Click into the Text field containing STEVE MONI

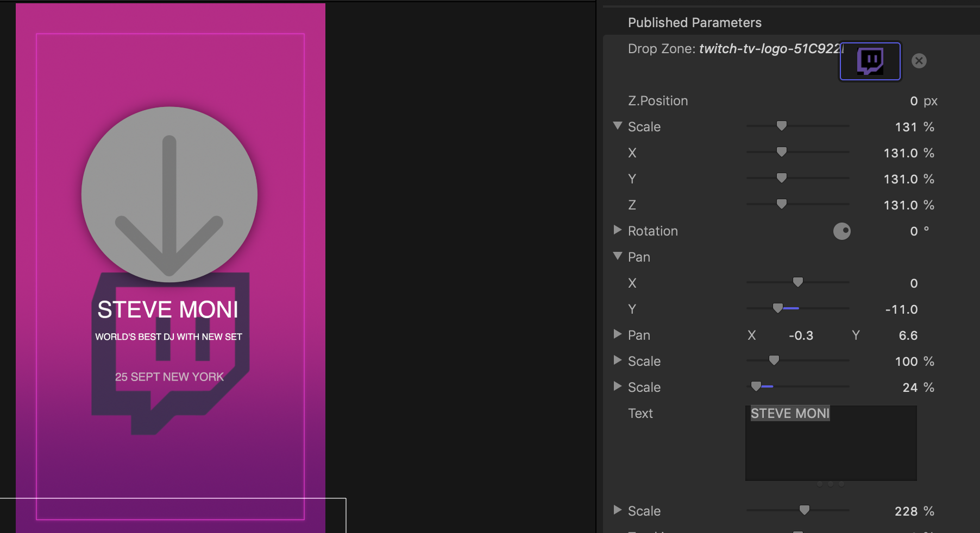click(x=831, y=443)
